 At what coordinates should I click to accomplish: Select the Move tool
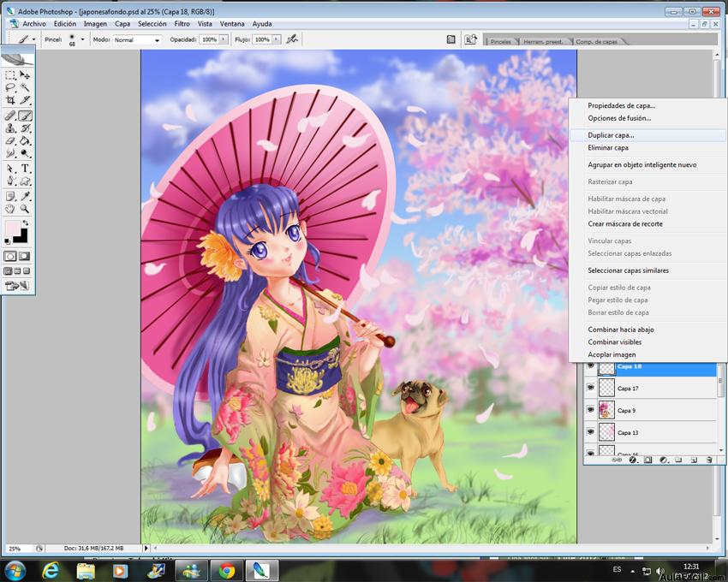tap(25, 75)
